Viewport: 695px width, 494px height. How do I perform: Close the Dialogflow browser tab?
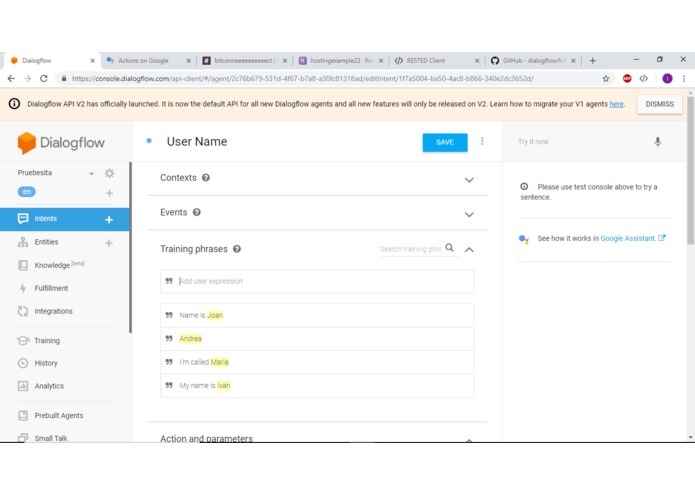92,61
